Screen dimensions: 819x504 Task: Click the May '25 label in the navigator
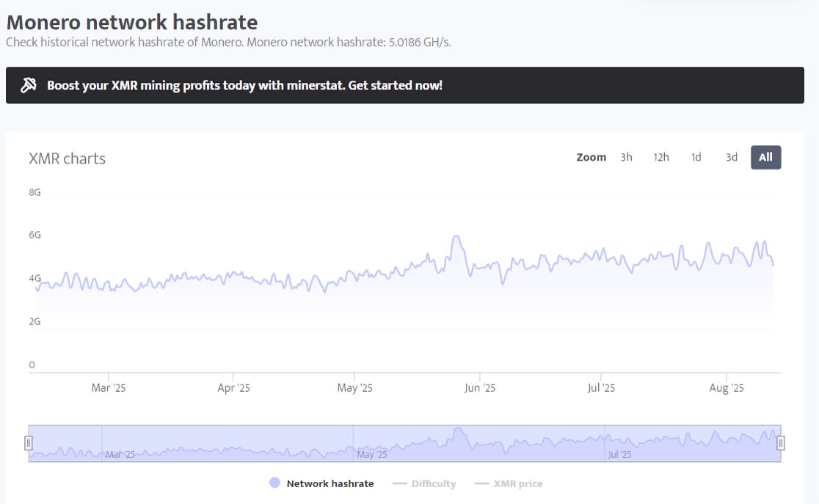point(372,454)
